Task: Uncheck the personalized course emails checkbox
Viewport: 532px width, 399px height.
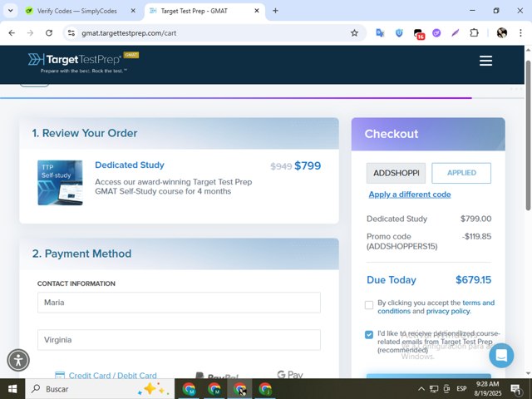Action: click(369, 335)
